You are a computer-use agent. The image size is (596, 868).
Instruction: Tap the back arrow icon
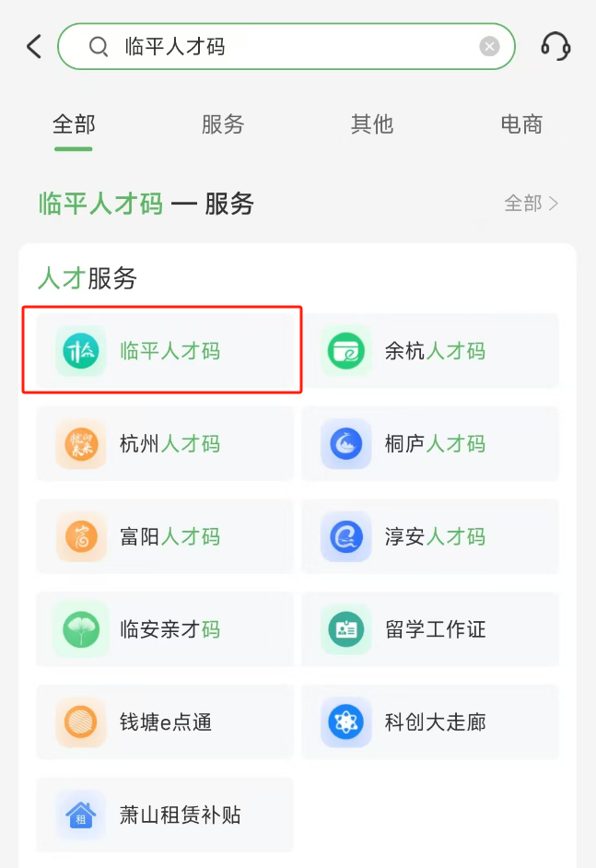[x=34, y=46]
